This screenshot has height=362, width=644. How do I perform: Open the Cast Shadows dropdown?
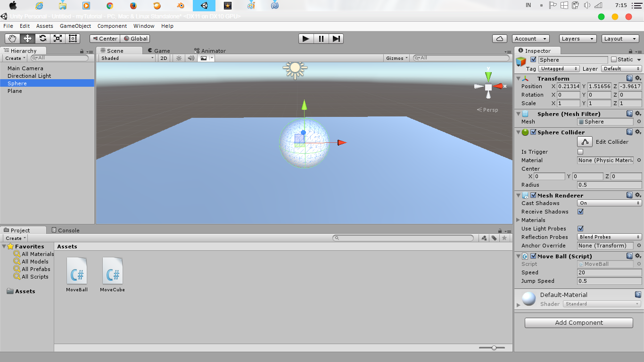pos(609,203)
